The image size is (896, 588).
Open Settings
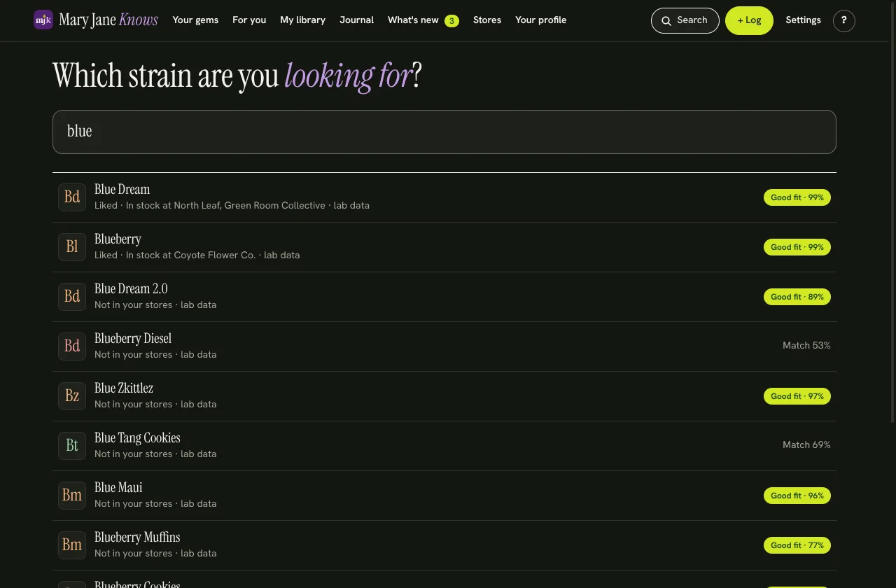point(803,20)
